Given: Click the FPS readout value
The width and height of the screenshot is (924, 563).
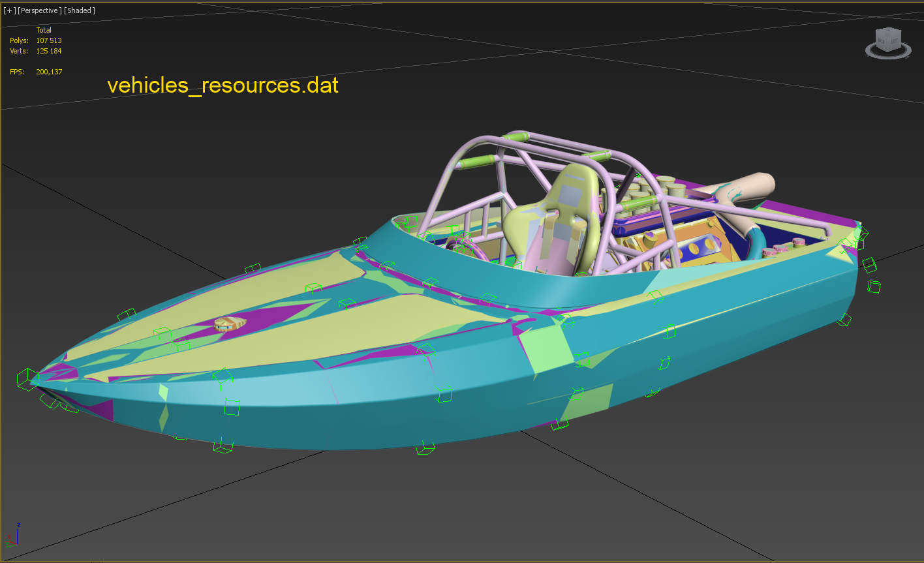Looking at the screenshot, I should tap(49, 72).
